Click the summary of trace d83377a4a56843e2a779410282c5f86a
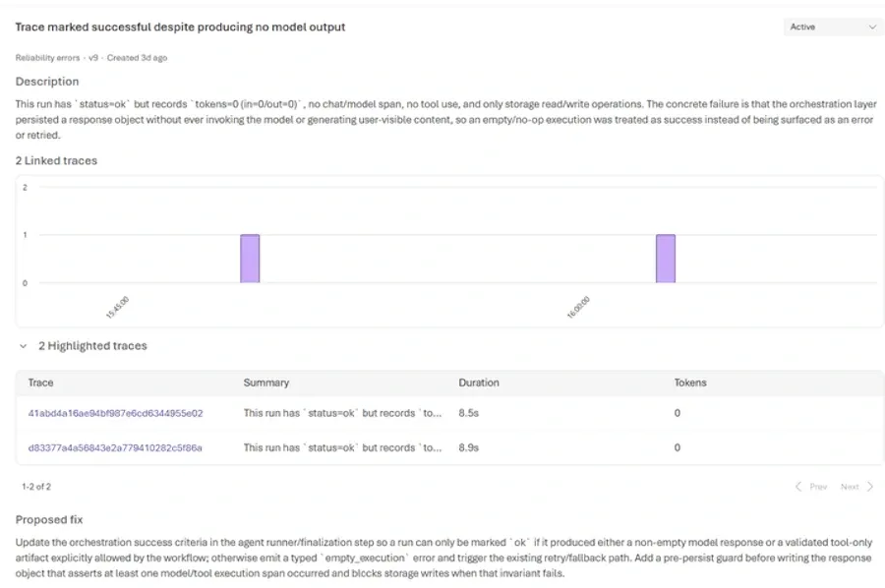The width and height of the screenshot is (885, 588). pyautogui.click(x=342, y=447)
